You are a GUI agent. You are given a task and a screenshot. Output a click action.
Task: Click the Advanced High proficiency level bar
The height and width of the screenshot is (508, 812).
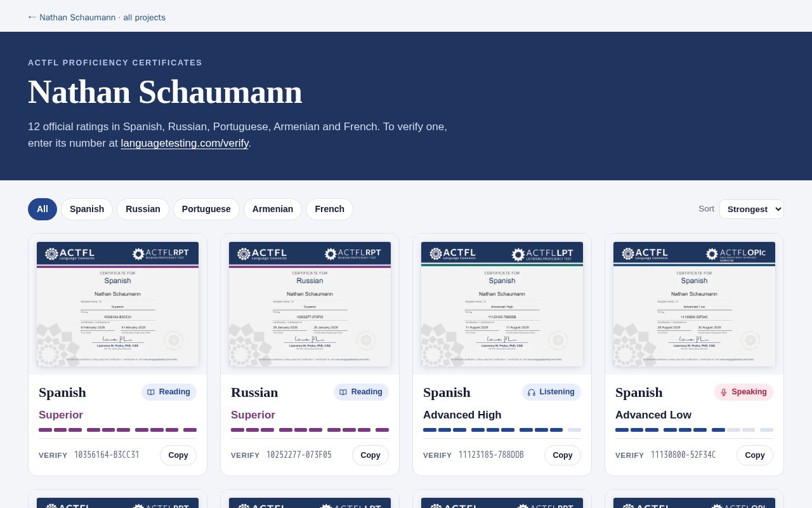click(502, 430)
